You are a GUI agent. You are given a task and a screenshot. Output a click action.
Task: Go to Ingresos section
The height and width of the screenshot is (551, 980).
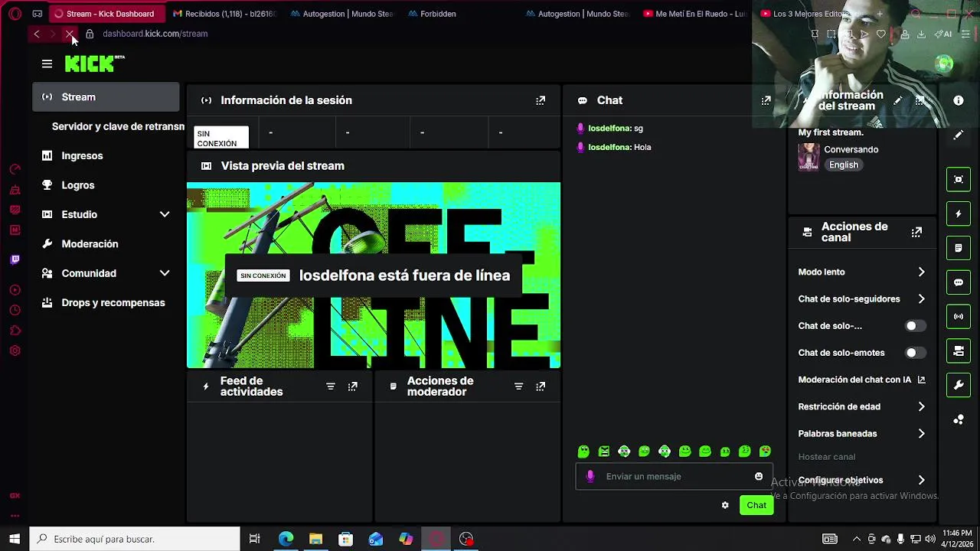106,155
